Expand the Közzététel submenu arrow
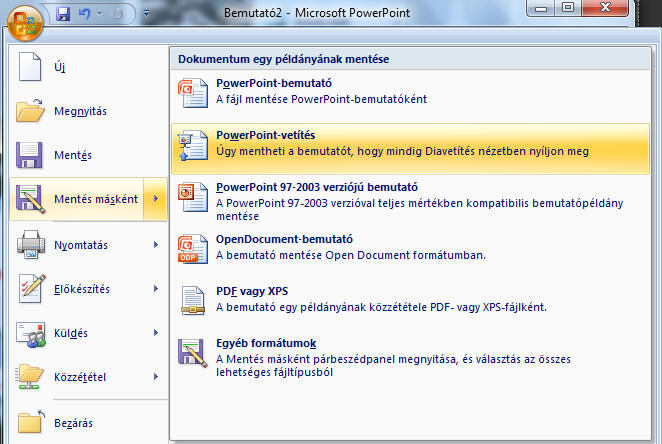The height and width of the screenshot is (444, 662). pyautogui.click(x=156, y=376)
